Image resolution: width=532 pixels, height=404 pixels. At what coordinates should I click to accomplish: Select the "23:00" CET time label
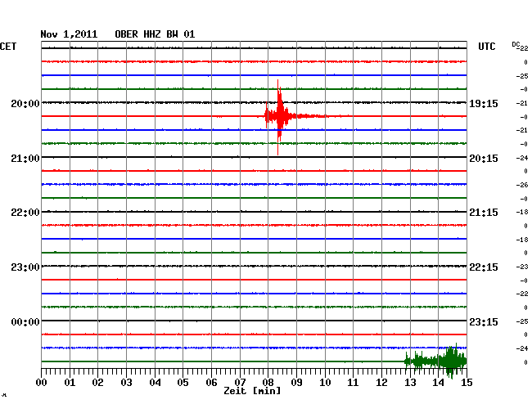tap(25, 267)
